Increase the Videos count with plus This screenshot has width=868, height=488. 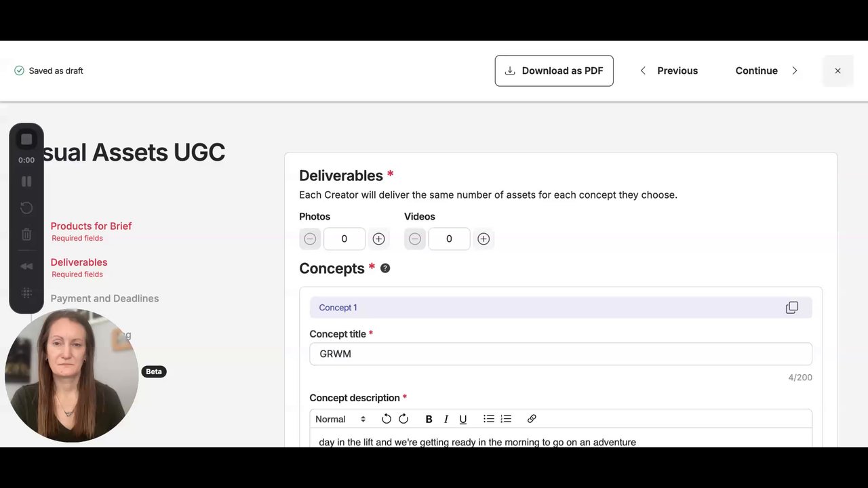pyautogui.click(x=484, y=239)
